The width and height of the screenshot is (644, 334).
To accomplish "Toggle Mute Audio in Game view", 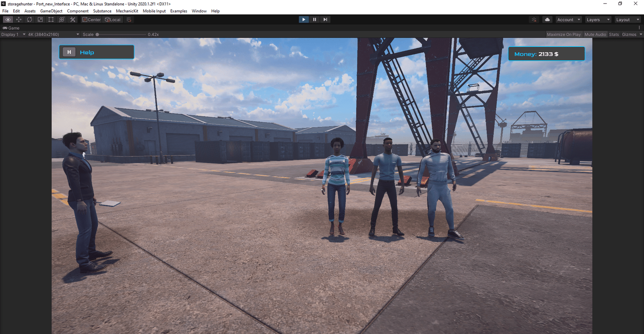I will click(595, 35).
